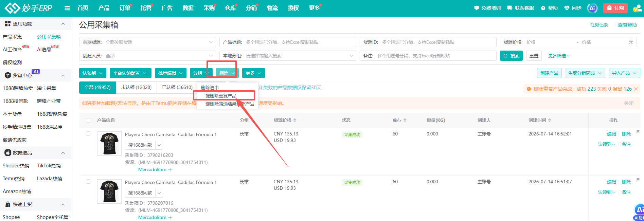The width and height of the screenshot is (644, 221).
Task: Open the 关联货源 dropdown
Action: pos(147,42)
